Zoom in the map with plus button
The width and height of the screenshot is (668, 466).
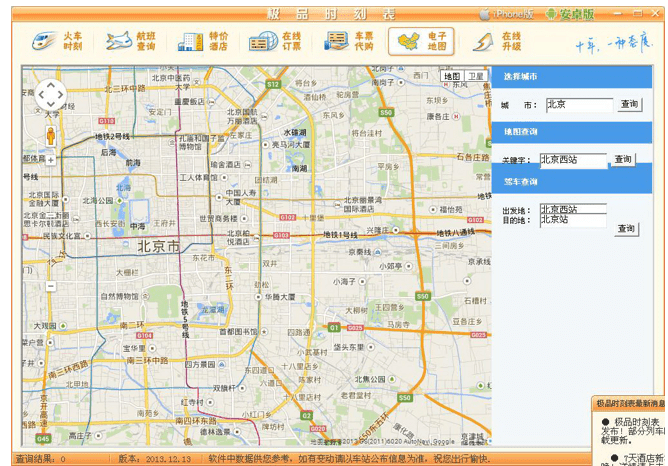(51, 159)
